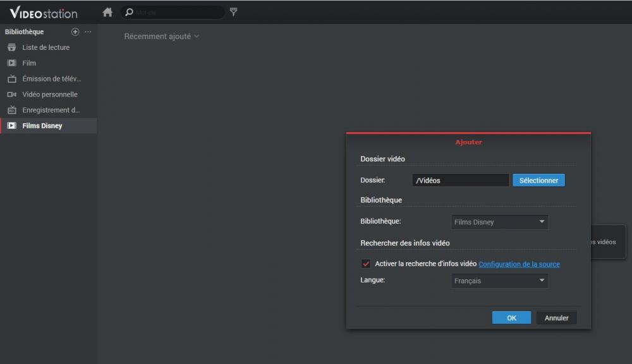The image size is (632, 364).
Task: Click the search magnifier icon
Action: (x=129, y=12)
